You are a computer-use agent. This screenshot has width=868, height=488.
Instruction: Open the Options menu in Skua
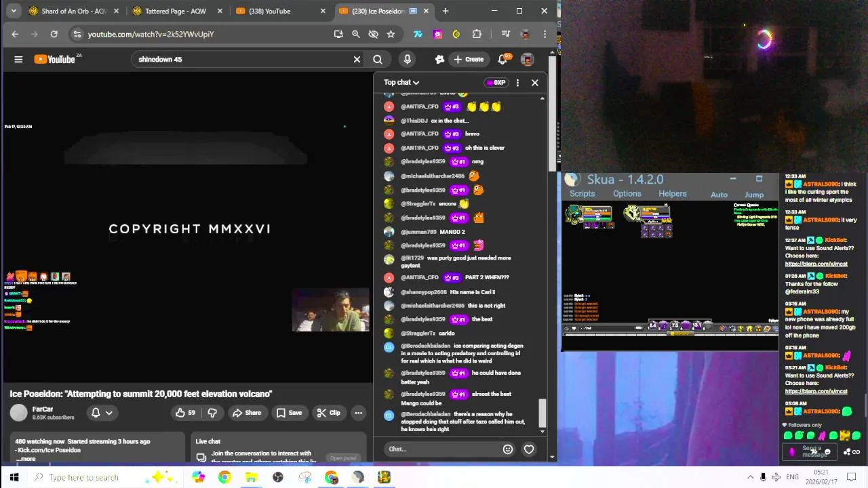(627, 194)
